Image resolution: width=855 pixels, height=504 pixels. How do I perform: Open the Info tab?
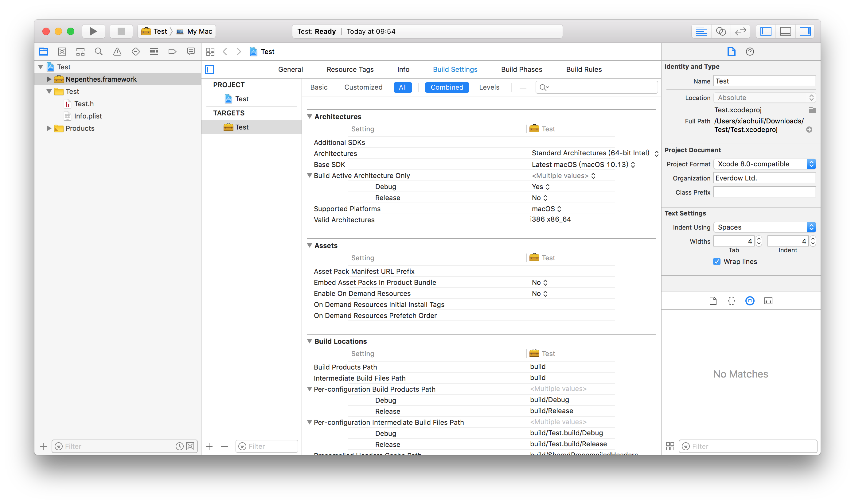[x=403, y=69]
